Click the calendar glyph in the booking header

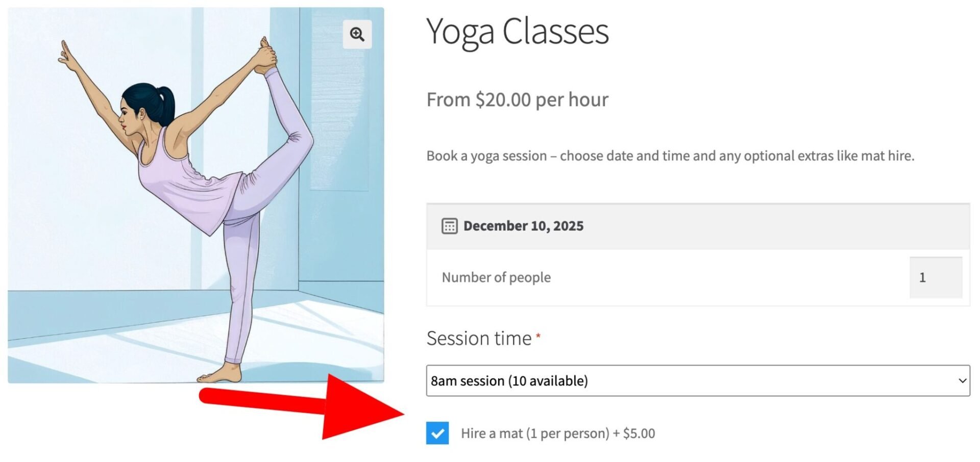[x=449, y=225]
